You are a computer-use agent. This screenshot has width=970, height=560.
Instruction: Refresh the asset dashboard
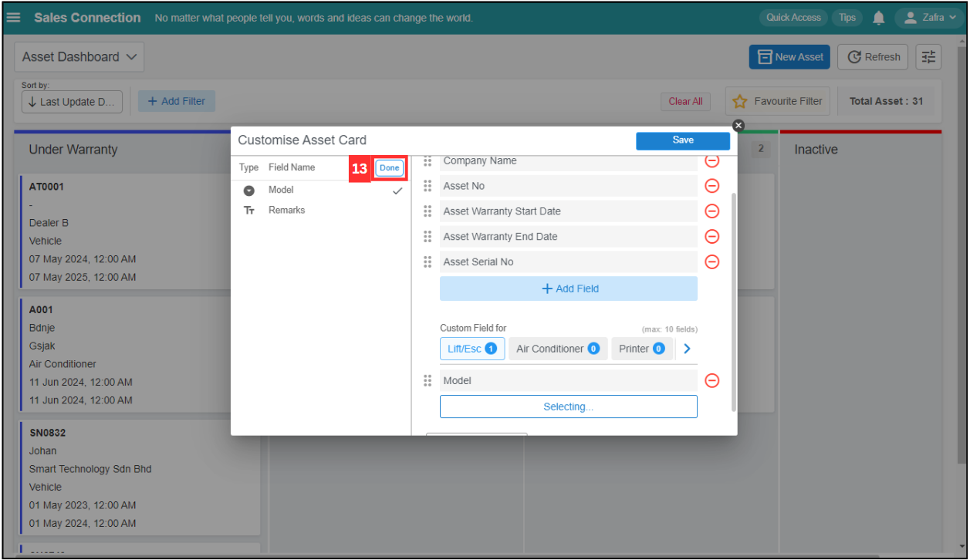pos(874,57)
